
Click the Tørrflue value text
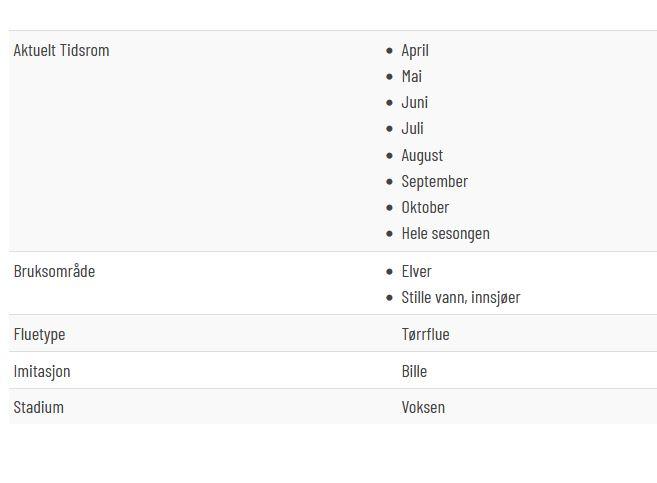(425, 334)
